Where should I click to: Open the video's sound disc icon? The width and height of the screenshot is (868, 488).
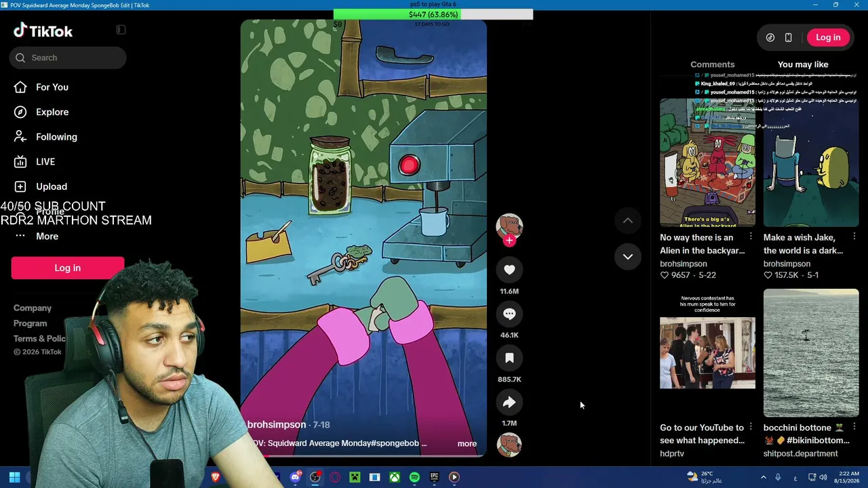tap(509, 445)
